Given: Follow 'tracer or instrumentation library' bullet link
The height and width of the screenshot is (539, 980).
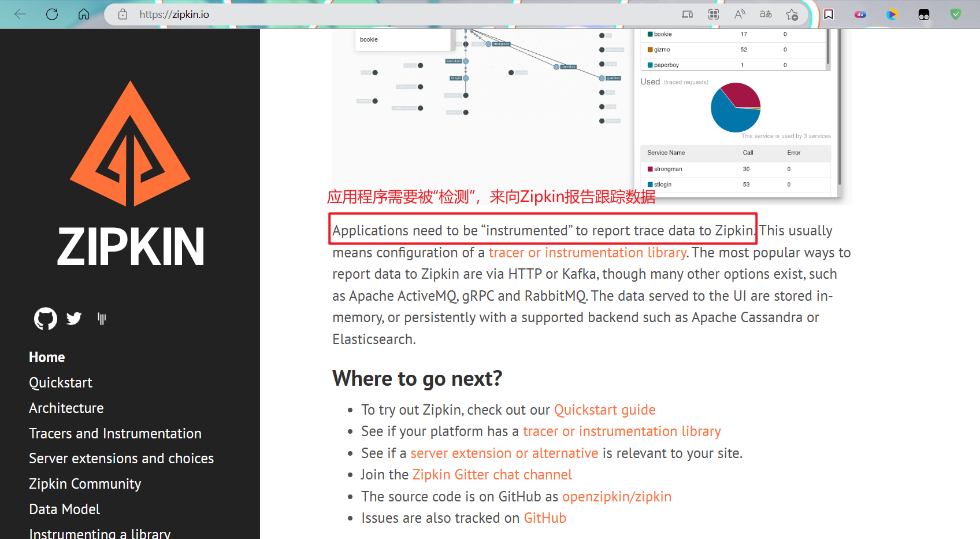Looking at the screenshot, I should pyautogui.click(x=622, y=431).
